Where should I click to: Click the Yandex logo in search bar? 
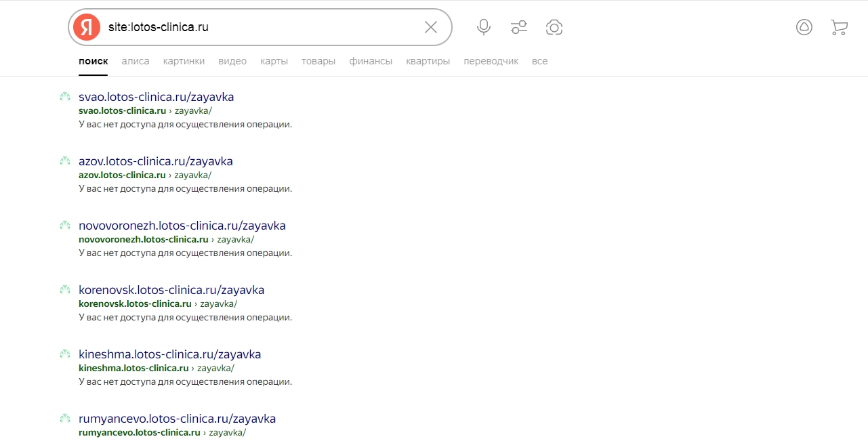[x=87, y=27]
